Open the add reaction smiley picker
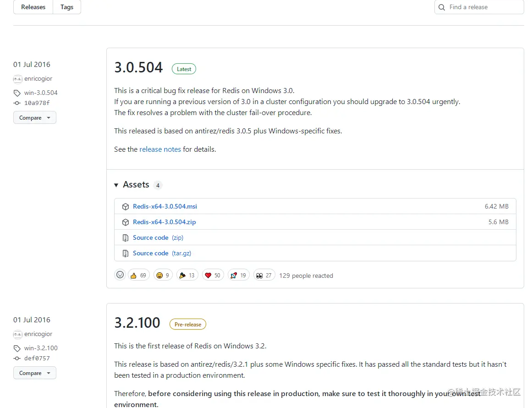Viewport: 532px width, 408px height. tap(120, 275)
